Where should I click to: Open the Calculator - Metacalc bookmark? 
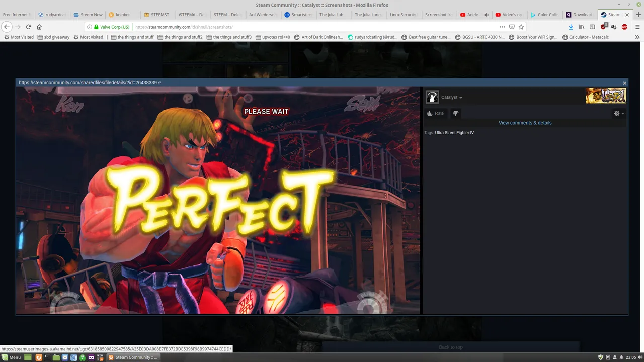click(586, 37)
